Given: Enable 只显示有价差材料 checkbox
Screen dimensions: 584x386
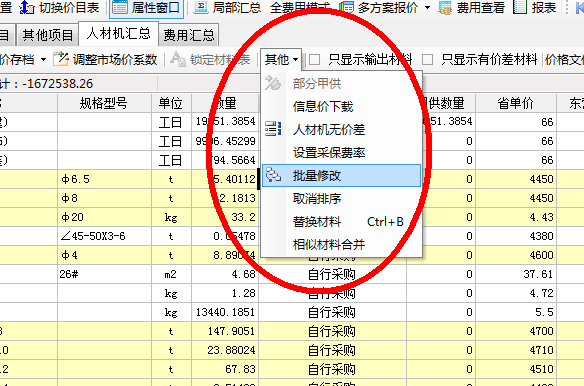Looking at the screenshot, I should pos(427,59).
